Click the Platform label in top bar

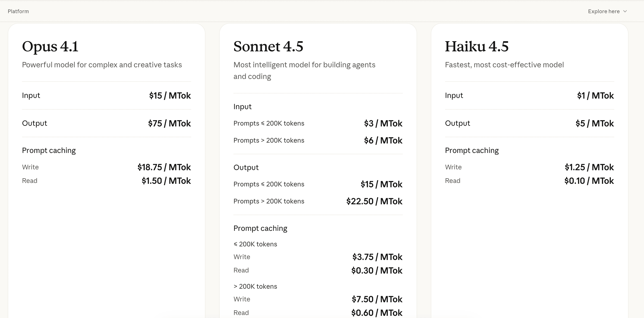click(18, 11)
